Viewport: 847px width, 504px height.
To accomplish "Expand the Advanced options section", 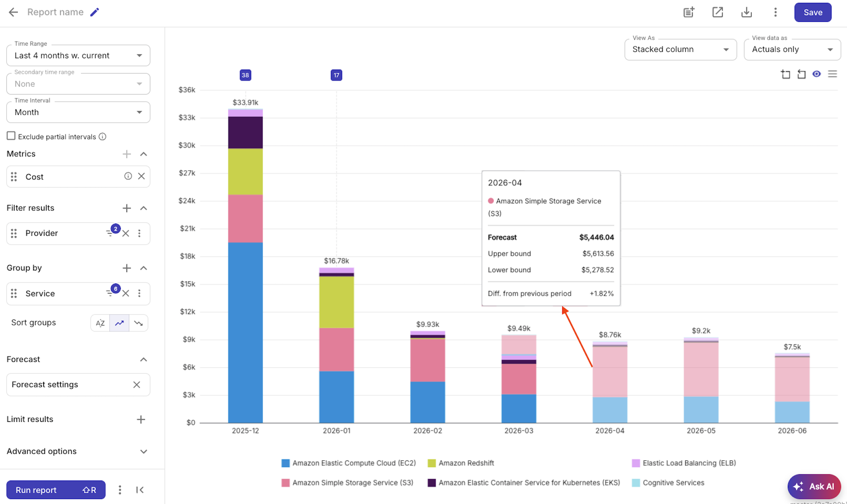I will click(143, 452).
